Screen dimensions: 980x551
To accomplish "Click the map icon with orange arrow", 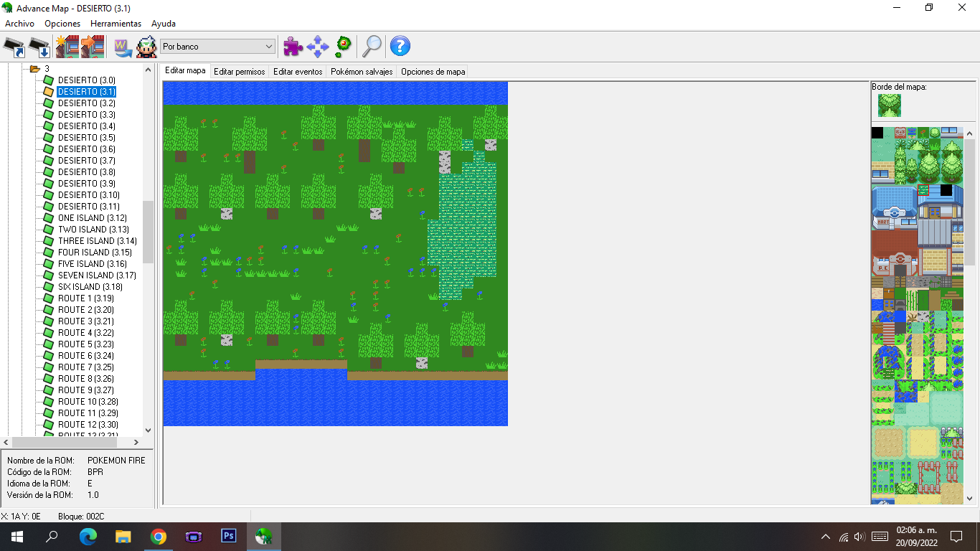I will pos(93,47).
